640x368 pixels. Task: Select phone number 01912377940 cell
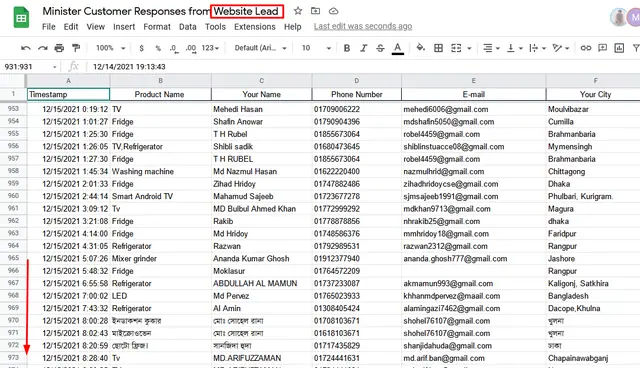click(357, 258)
